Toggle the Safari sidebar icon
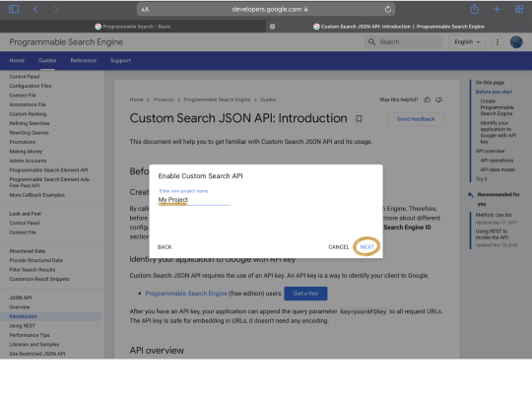Image resolution: width=532 pixels, height=399 pixels. point(14,9)
